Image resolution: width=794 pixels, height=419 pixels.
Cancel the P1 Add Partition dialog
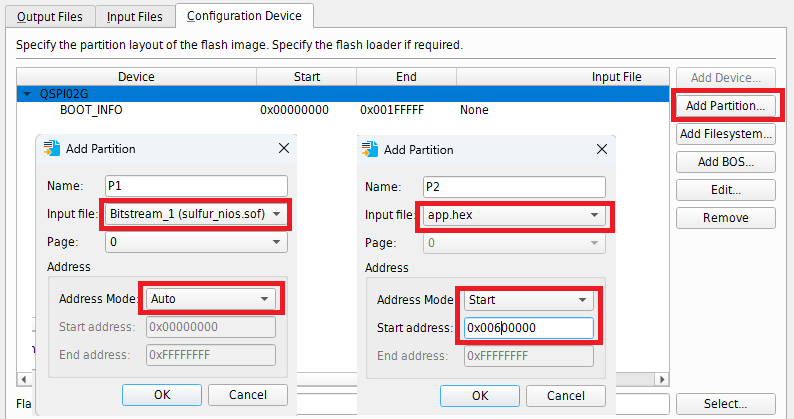tap(248, 394)
